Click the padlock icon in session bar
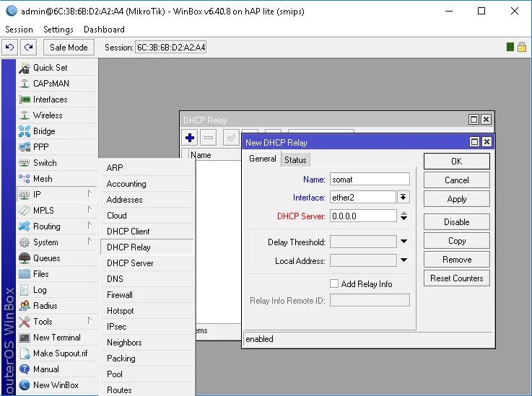The image size is (532, 396). pos(522,47)
